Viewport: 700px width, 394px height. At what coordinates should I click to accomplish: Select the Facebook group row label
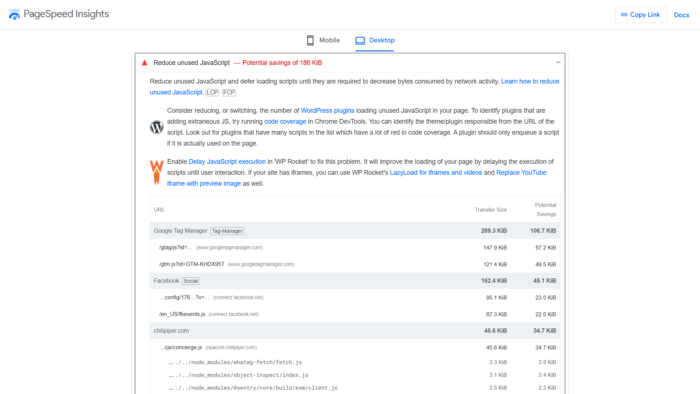pyautogui.click(x=166, y=281)
